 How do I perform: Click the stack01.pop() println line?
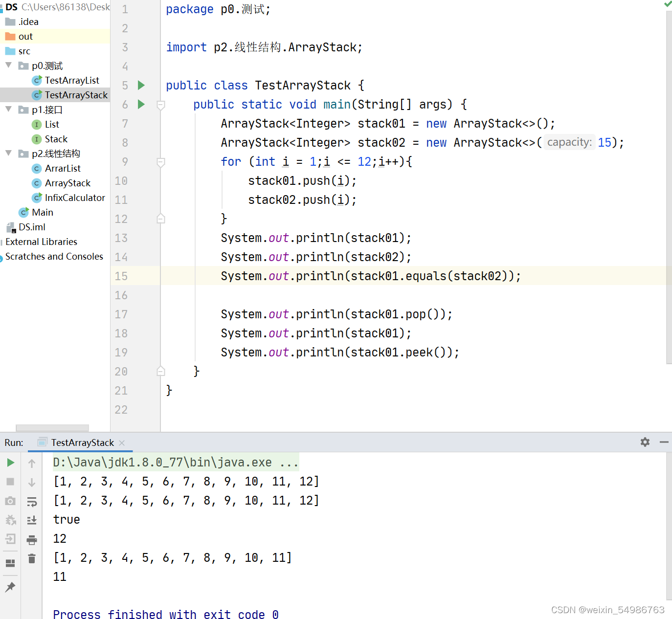(336, 314)
